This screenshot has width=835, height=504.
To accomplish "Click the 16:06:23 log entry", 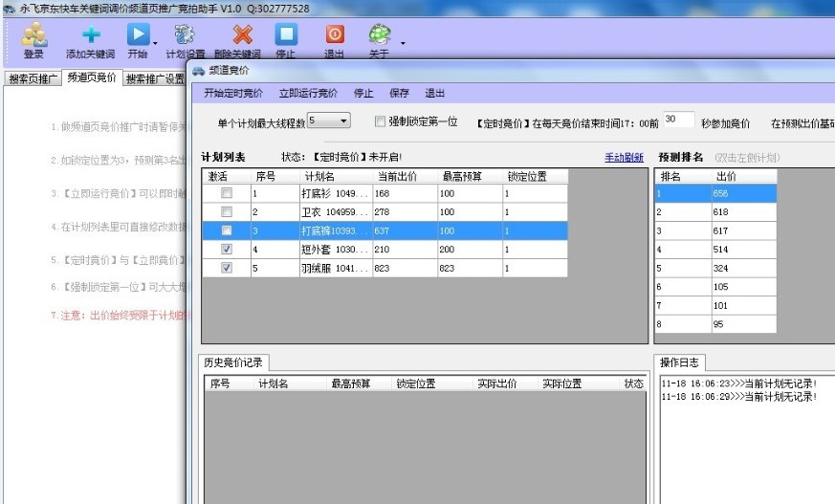I will click(739, 383).
